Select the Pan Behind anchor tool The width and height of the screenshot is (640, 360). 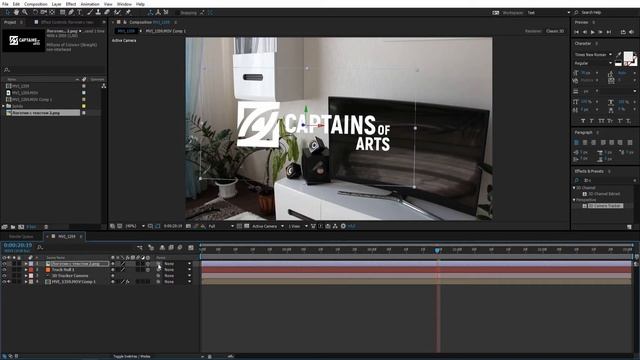pos(52,13)
